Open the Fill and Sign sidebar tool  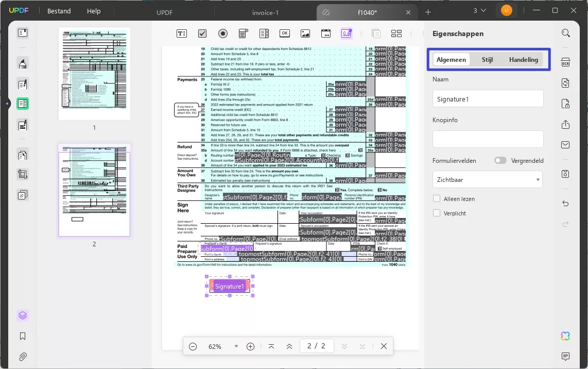[x=23, y=125]
